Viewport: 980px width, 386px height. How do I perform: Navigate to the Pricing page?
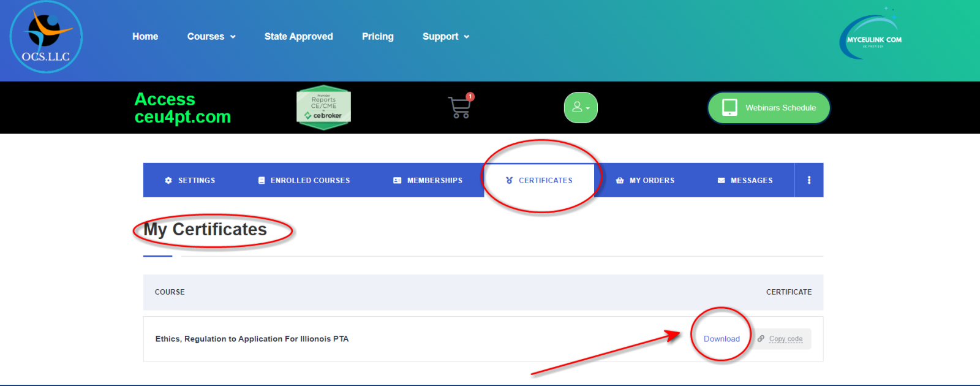pos(377,37)
